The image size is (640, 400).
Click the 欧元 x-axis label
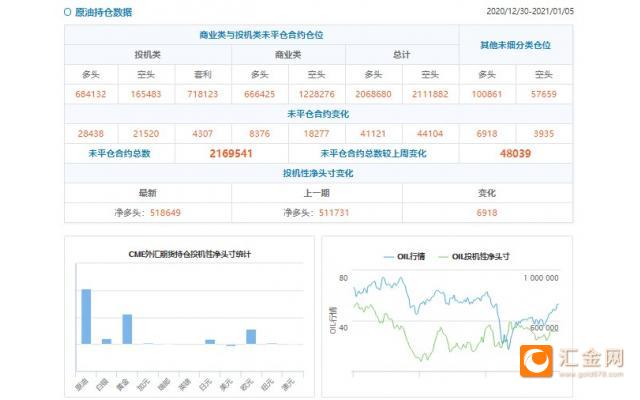pos(247,384)
